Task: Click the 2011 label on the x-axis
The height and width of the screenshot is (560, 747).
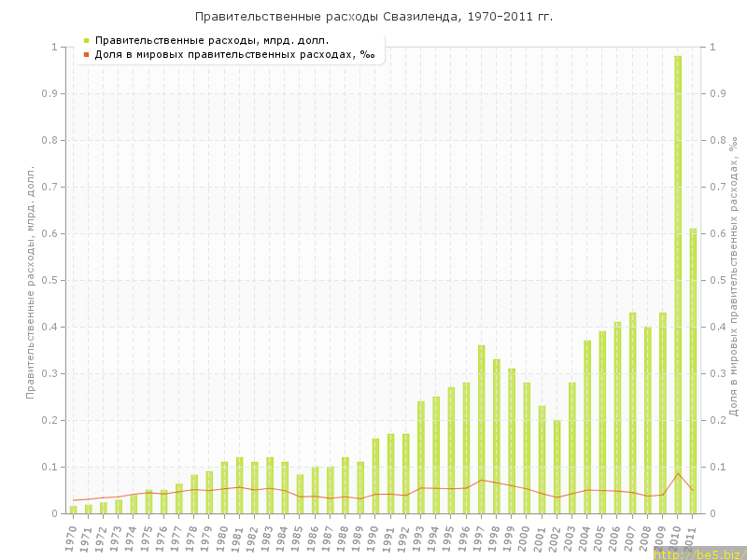Action: coord(691,538)
